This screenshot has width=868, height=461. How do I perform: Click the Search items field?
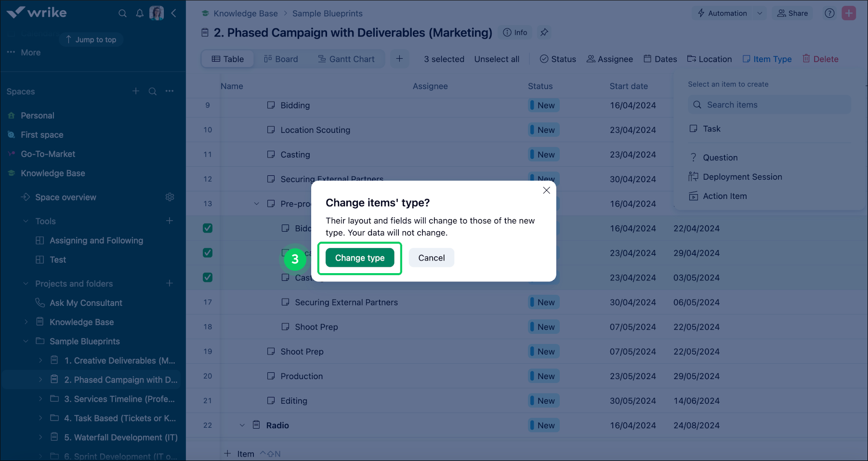tap(769, 105)
